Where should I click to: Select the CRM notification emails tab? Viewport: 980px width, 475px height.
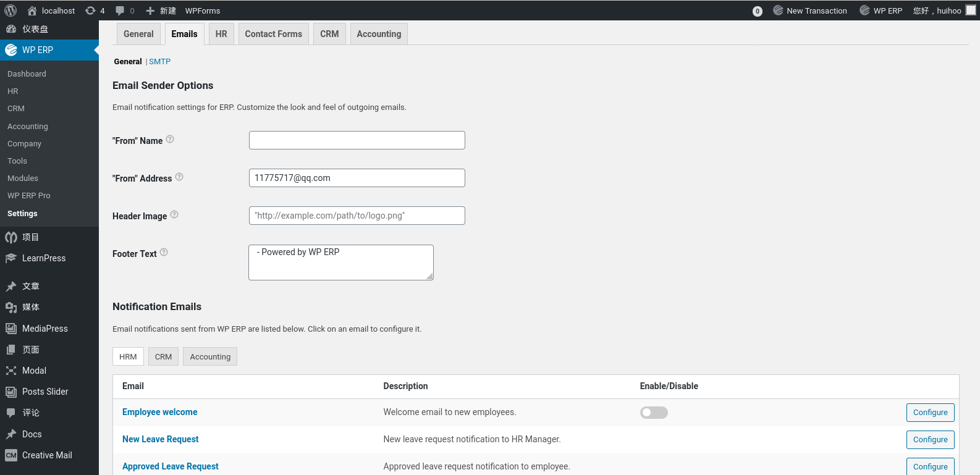point(163,356)
